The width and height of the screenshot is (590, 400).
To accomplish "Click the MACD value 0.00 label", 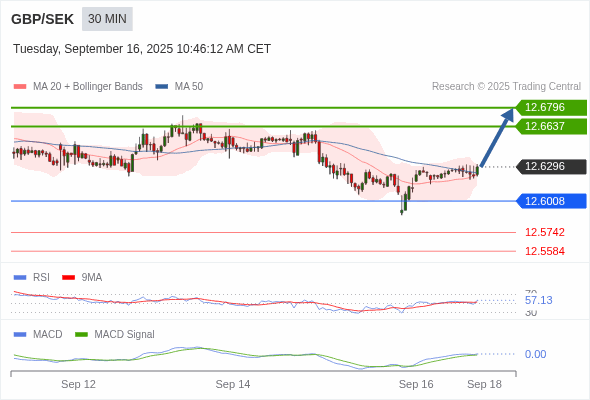I will click(535, 354).
